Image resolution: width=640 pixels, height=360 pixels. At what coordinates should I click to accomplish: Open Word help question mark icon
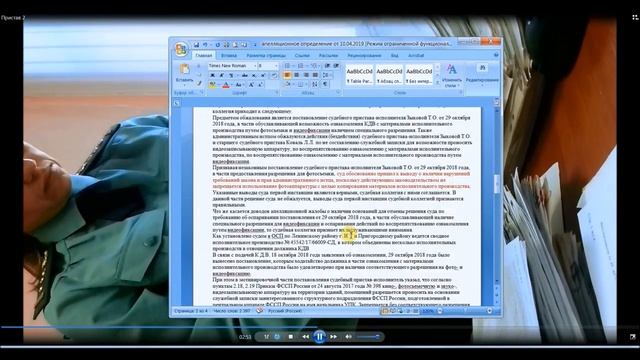click(496, 55)
